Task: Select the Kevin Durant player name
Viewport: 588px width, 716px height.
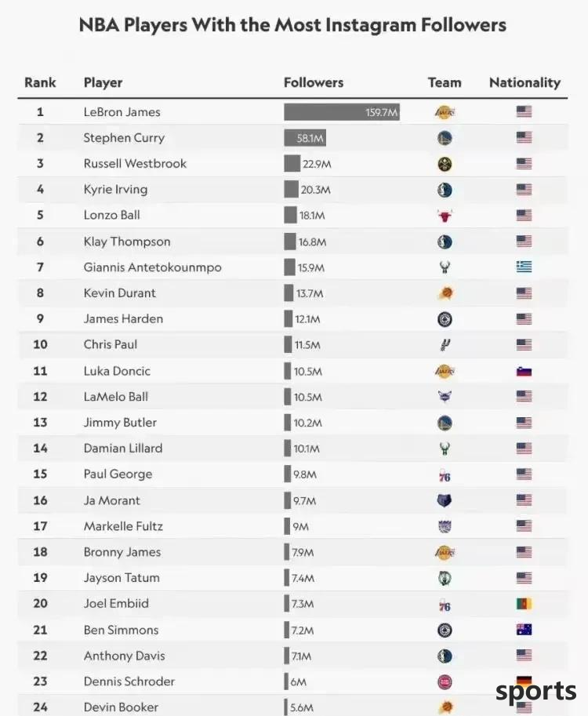Action: pos(120,293)
